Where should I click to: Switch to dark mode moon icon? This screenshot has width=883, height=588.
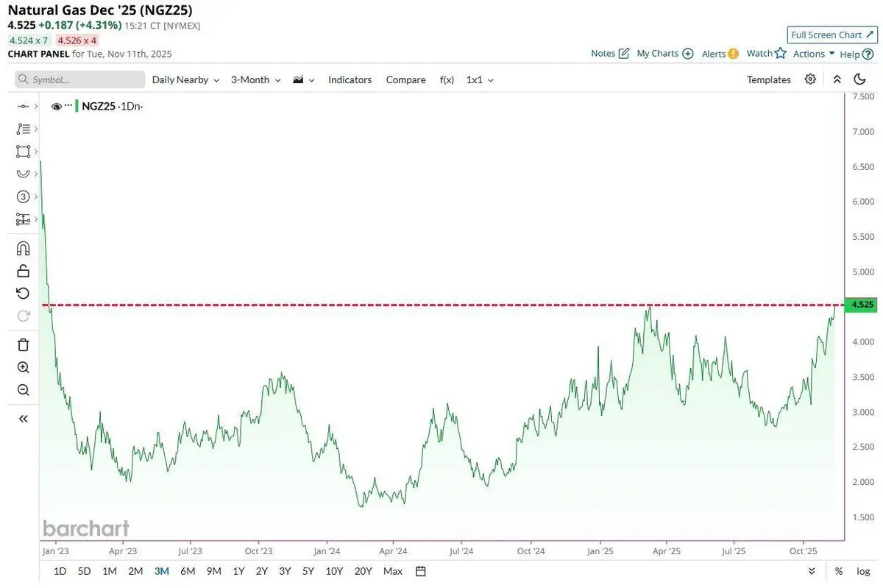click(859, 79)
